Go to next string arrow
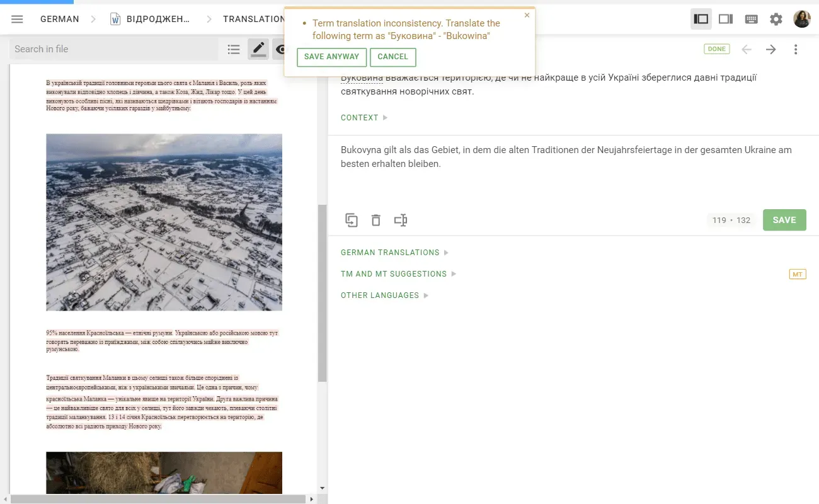The width and height of the screenshot is (819, 504). point(771,49)
